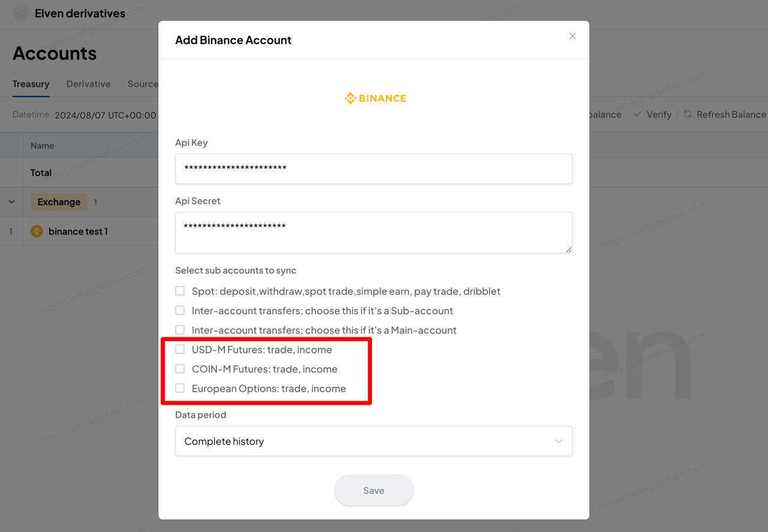768x532 pixels.
Task: Click into the Api Key field
Action: [x=373, y=169]
